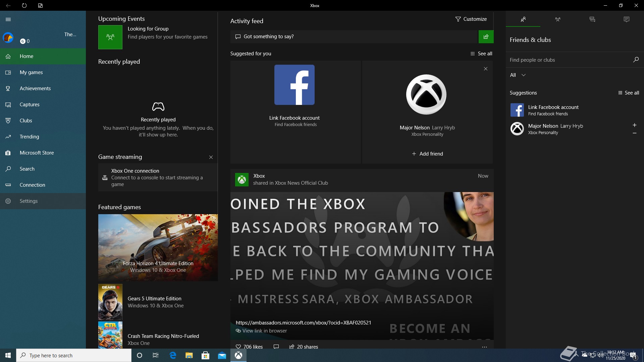Screen dimensions: 644x362
Task: Switch to the Activity alerts tab
Action: point(627,19)
